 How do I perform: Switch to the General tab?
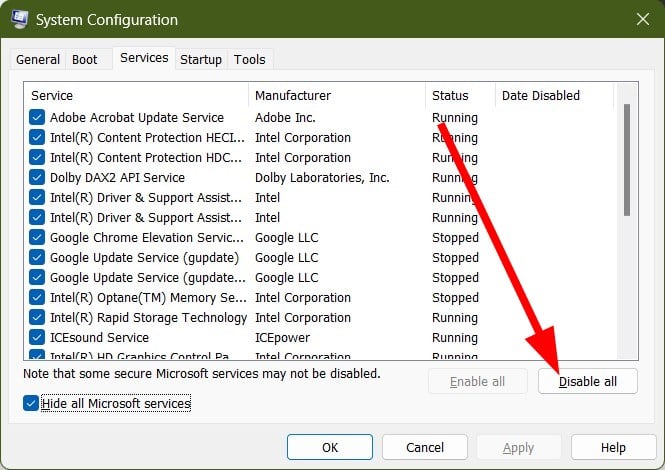pos(38,59)
